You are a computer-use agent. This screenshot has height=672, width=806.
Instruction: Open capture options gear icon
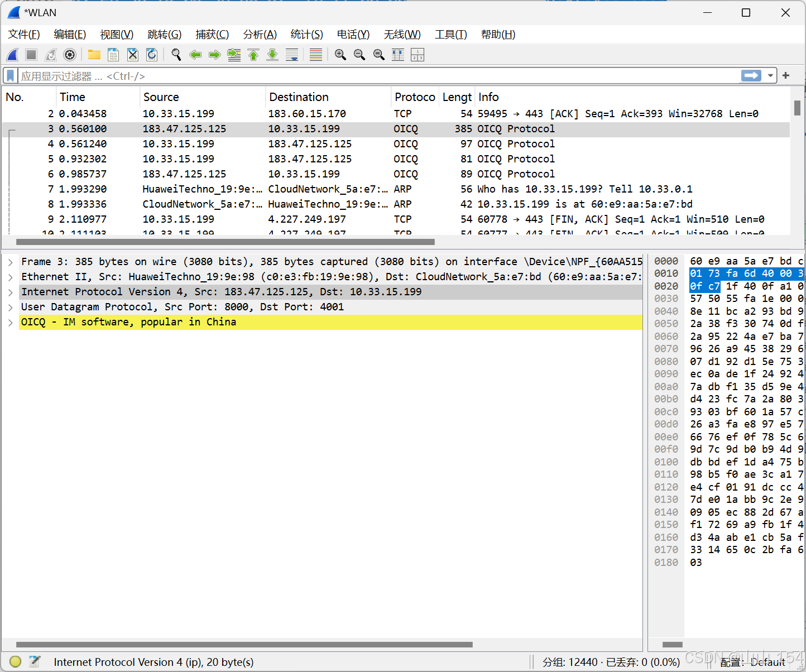point(70,55)
